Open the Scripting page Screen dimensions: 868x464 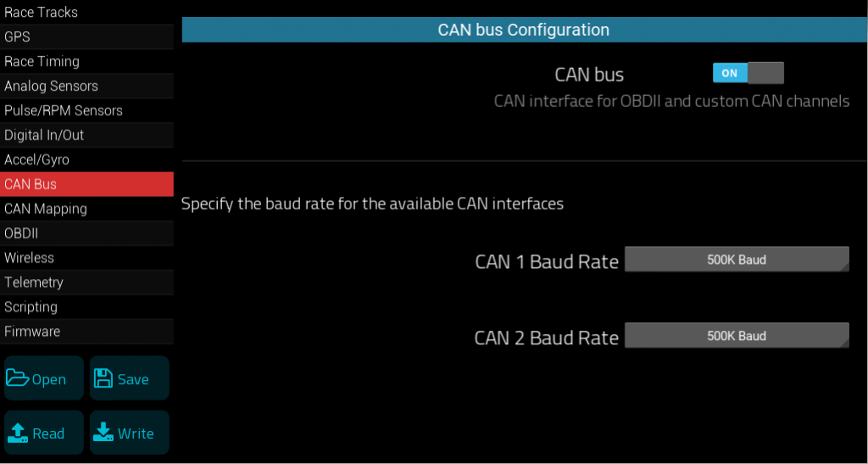(x=31, y=307)
